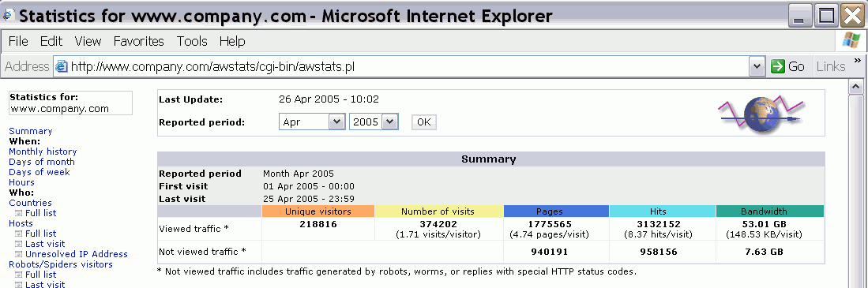Open the Days of week link
Viewport: 868px width, 288px height.
pyautogui.click(x=39, y=172)
